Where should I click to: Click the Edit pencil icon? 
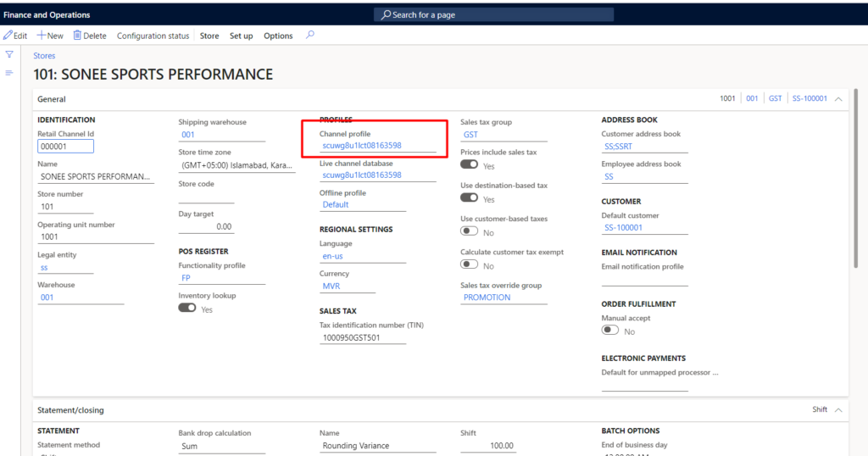tap(8, 36)
